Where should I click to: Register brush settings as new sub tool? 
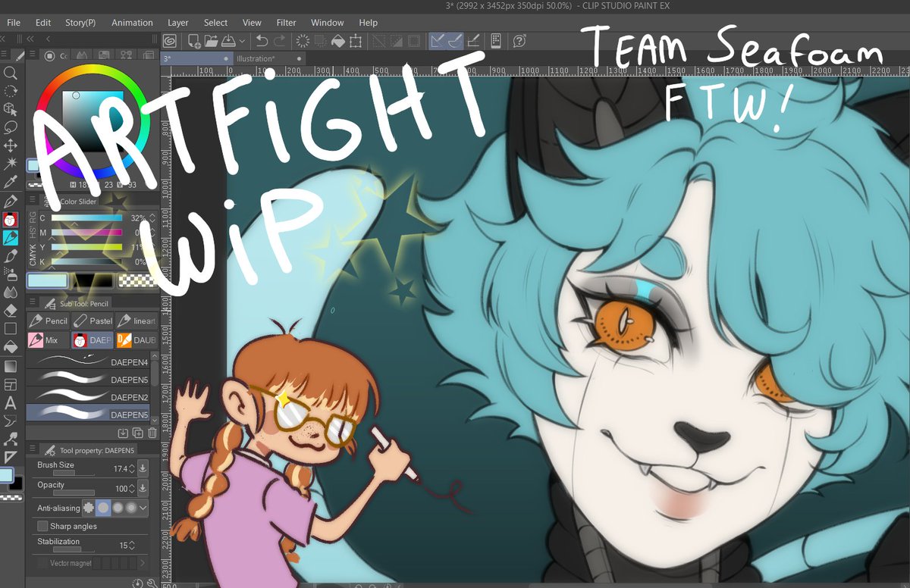(123, 433)
